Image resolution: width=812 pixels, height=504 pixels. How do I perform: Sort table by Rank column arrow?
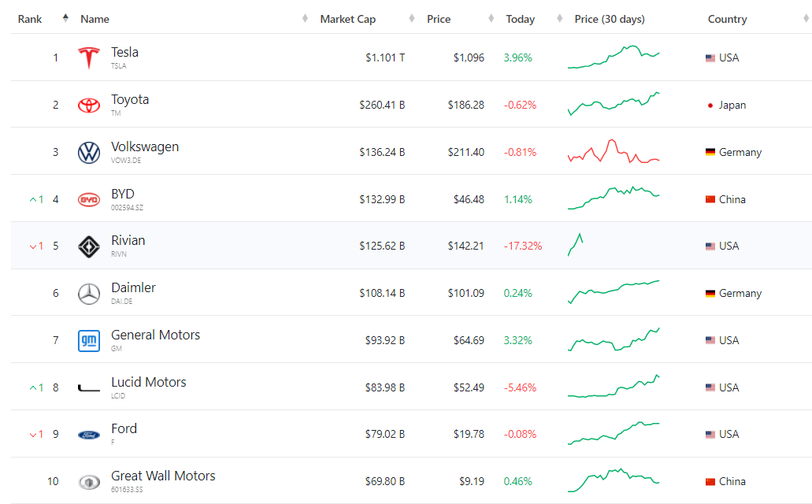click(x=65, y=18)
